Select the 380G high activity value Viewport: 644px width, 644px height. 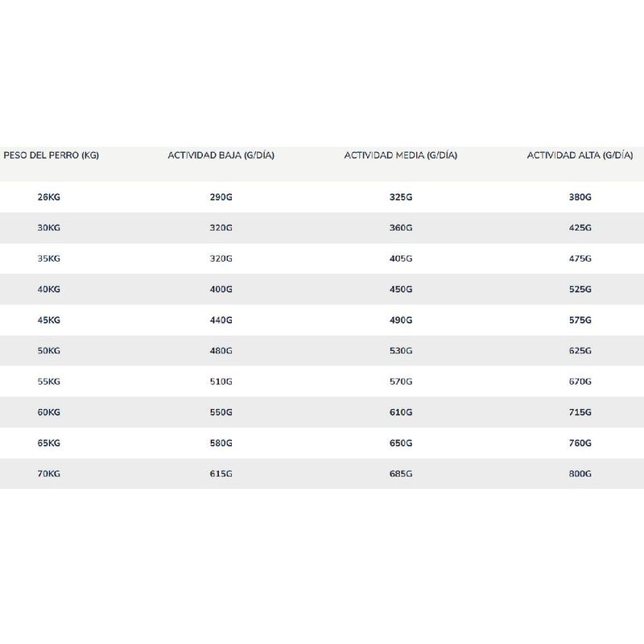point(580,197)
